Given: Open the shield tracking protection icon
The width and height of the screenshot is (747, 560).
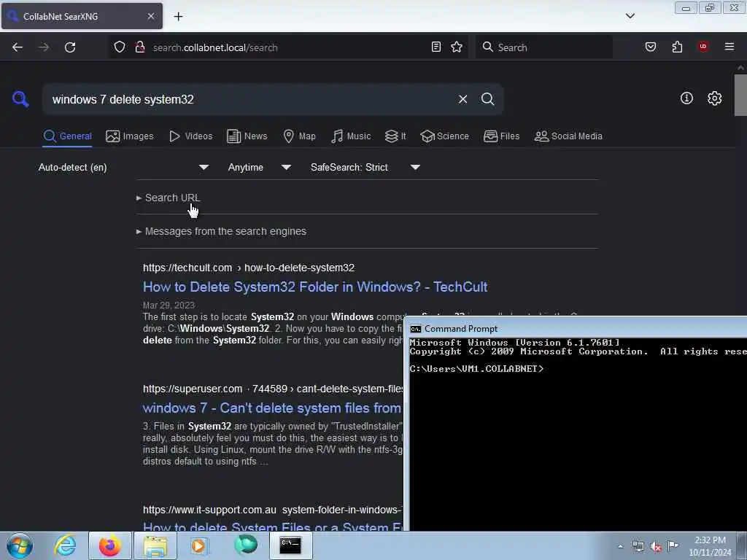Looking at the screenshot, I should (x=120, y=47).
